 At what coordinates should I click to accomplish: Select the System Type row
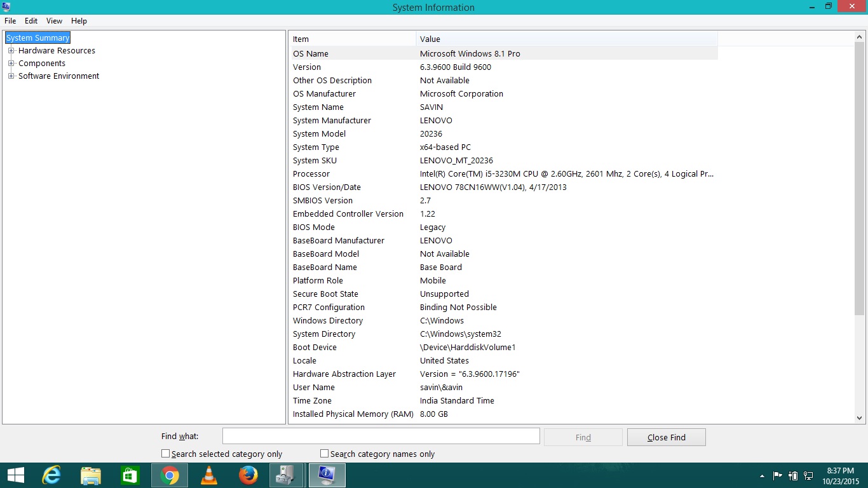point(505,147)
